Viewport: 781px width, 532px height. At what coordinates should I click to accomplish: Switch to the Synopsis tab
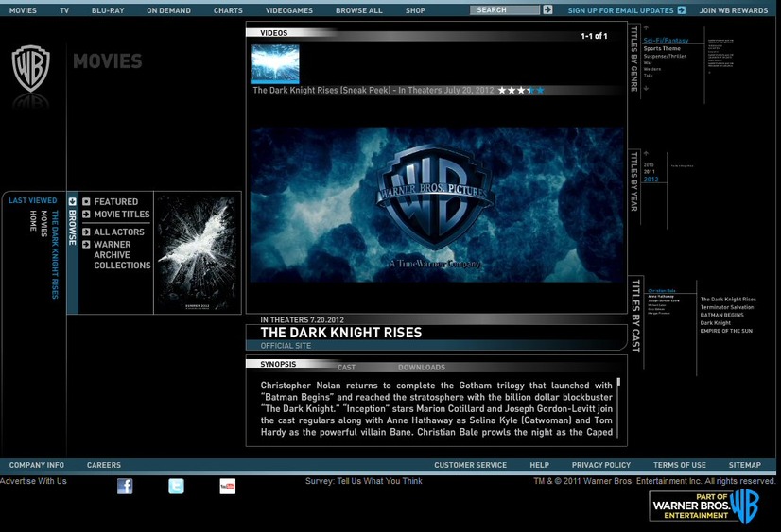coord(278,364)
